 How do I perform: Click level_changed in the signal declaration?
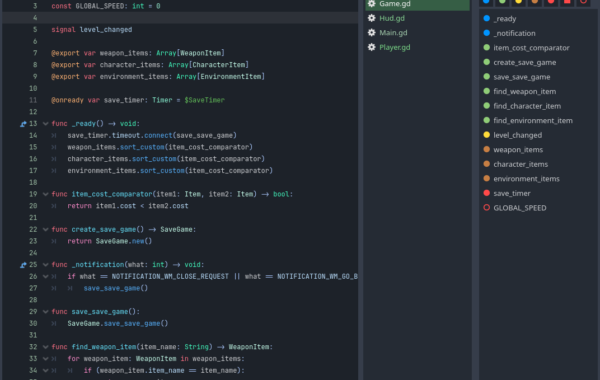coord(106,29)
